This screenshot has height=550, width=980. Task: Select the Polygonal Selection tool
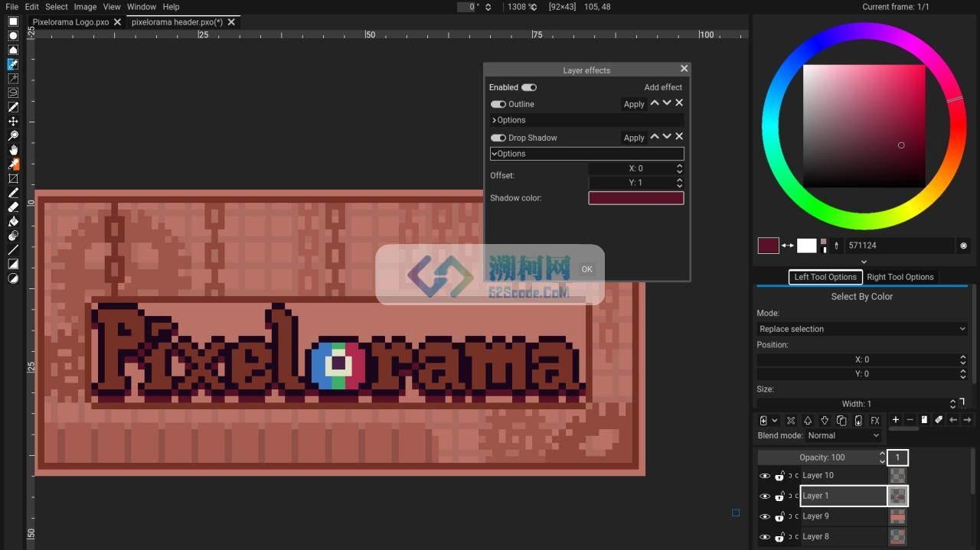[13, 50]
